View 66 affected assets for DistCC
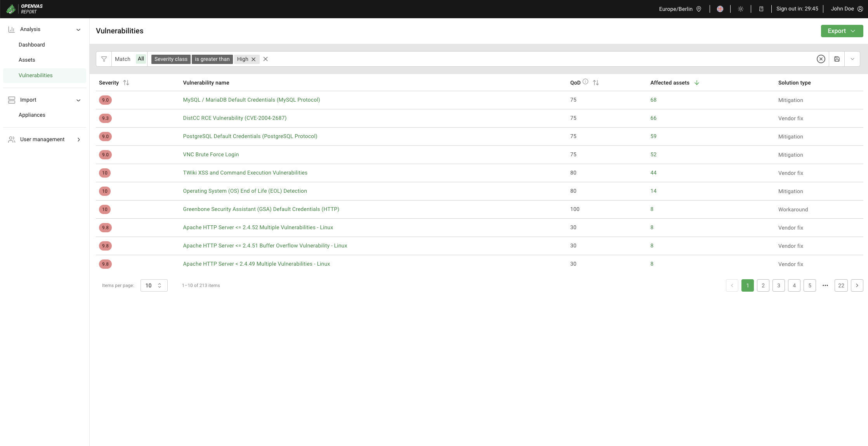This screenshot has height=446, width=868. click(x=653, y=118)
